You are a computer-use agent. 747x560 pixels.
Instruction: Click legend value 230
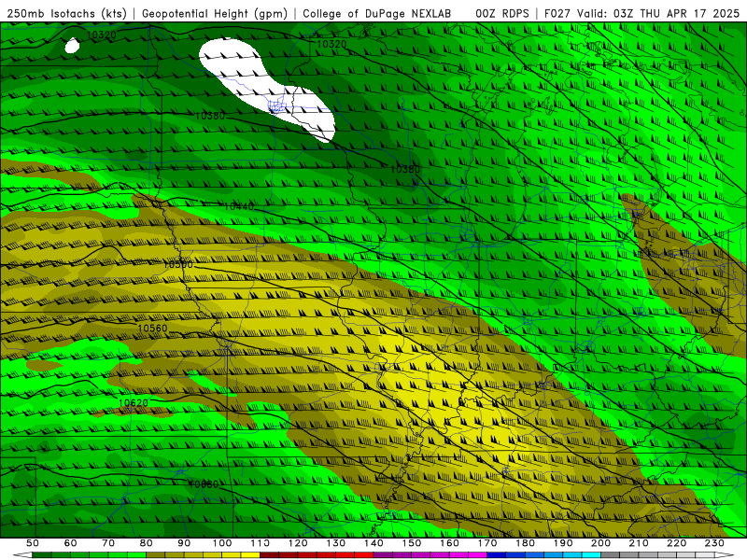(x=714, y=543)
